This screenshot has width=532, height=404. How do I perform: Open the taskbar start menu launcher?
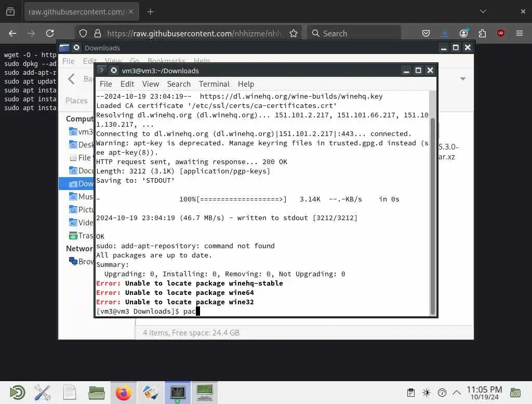(17, 393)
